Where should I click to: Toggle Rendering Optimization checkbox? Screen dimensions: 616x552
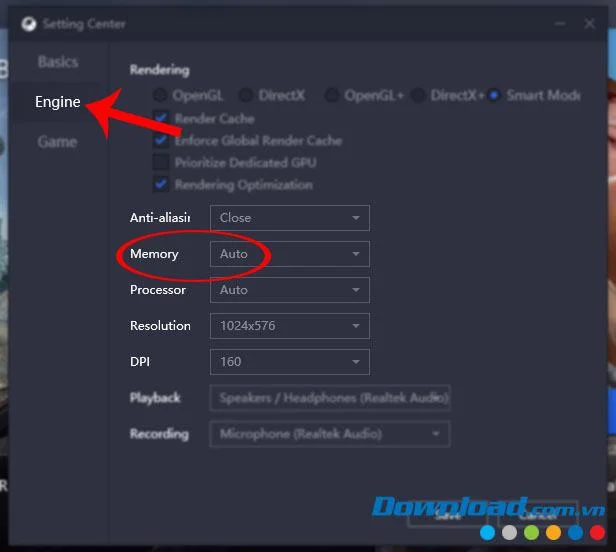tap(161, 184)
